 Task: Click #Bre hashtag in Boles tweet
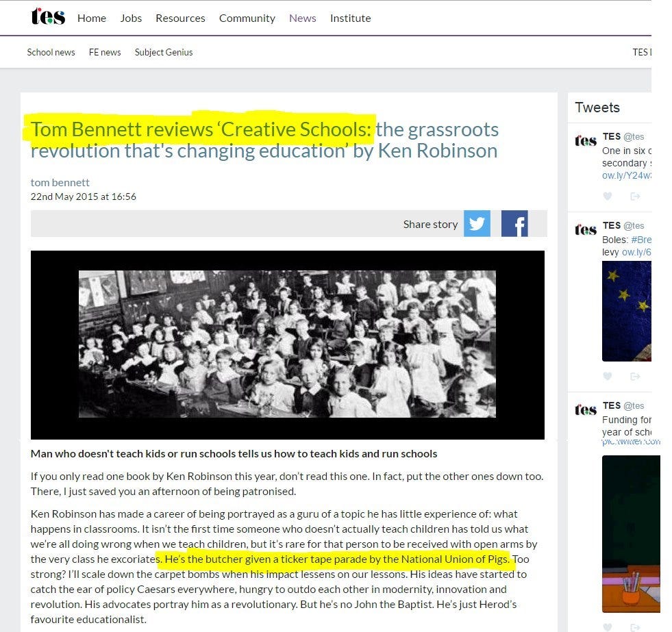click(641, 240)
